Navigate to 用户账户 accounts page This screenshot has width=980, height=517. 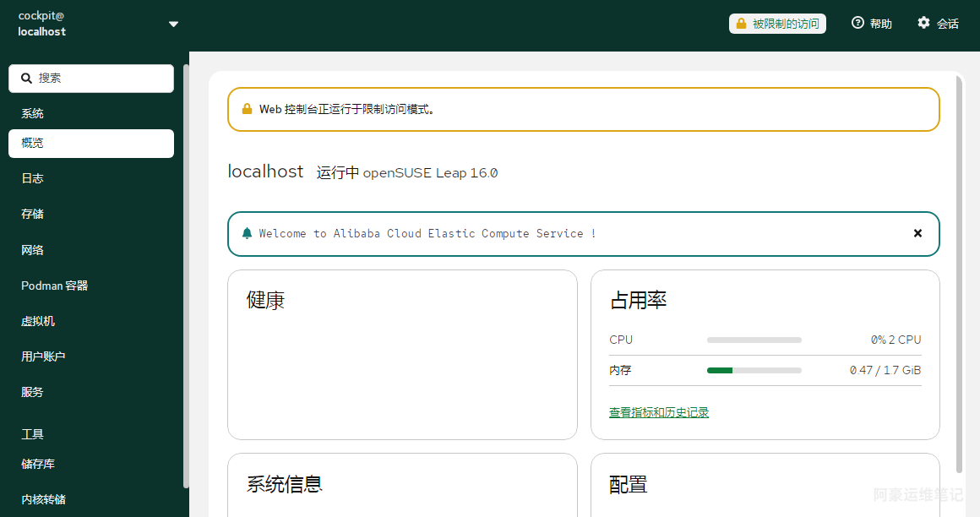pyautogui.click(x=43, y=356)
